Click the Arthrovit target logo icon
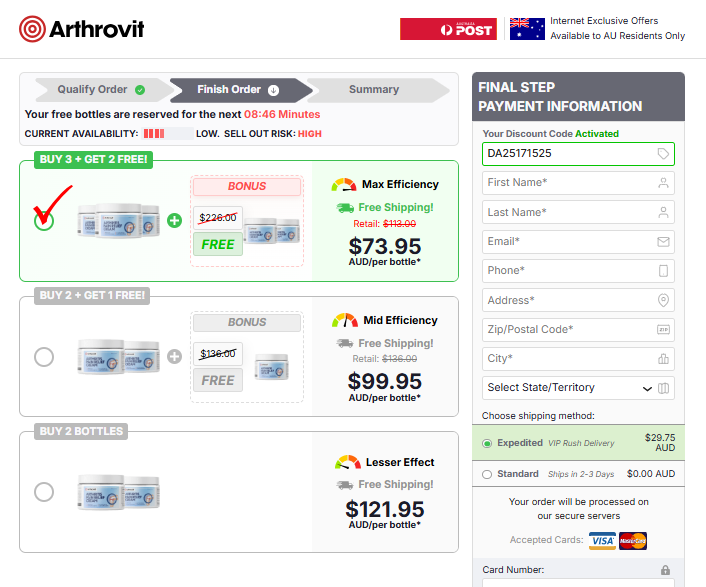Image resolution: width=706 pixels, height=587 pixels. (x=32, y=28)
